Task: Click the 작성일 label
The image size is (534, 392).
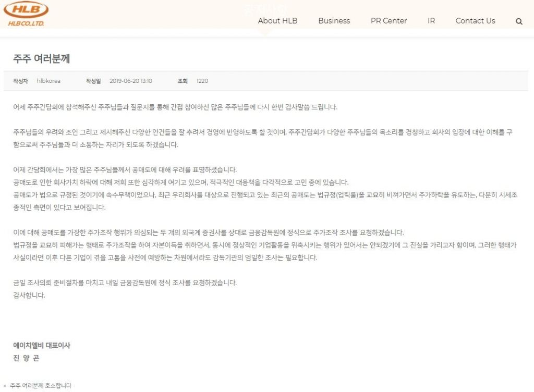Action: pos(93,81)
